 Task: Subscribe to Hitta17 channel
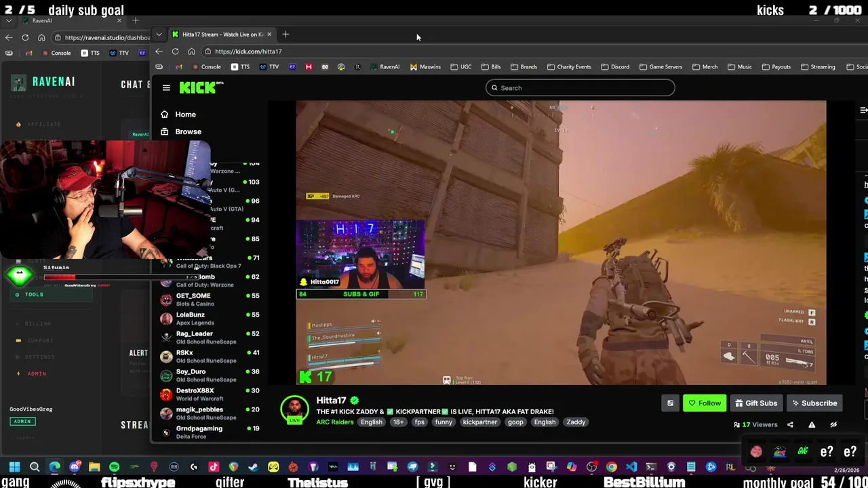(814, 403)
